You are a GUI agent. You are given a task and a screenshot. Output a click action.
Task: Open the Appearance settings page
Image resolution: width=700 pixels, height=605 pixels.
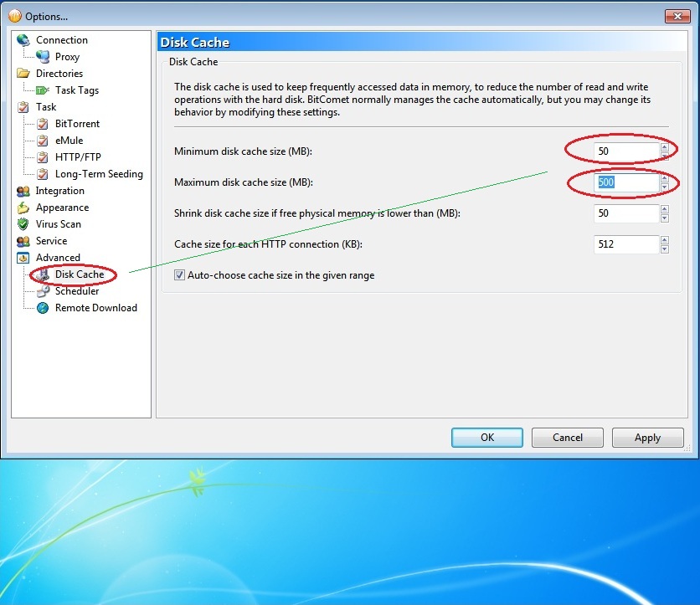[x=62, y=208]
